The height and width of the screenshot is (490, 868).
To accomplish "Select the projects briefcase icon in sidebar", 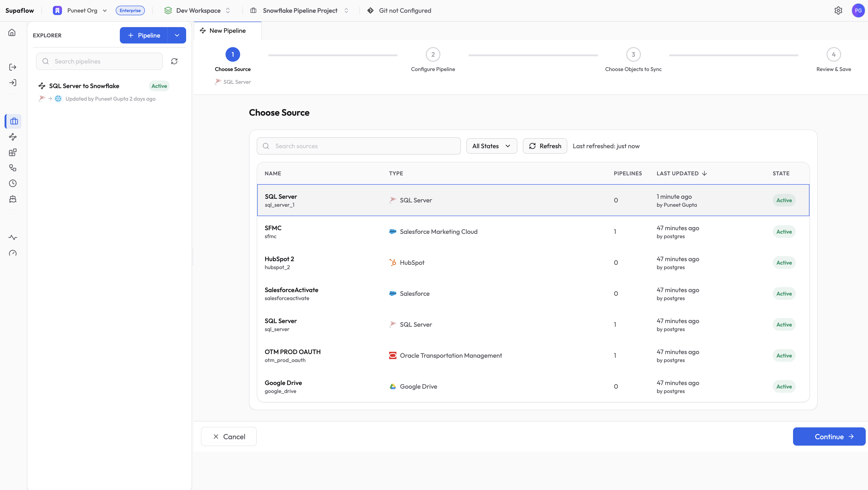I will point(13,121).
